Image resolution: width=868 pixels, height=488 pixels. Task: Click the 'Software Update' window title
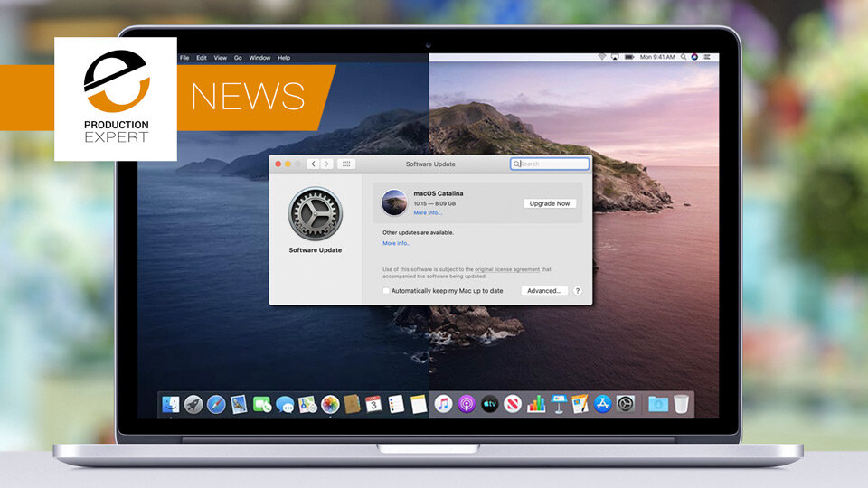(430, 164)
